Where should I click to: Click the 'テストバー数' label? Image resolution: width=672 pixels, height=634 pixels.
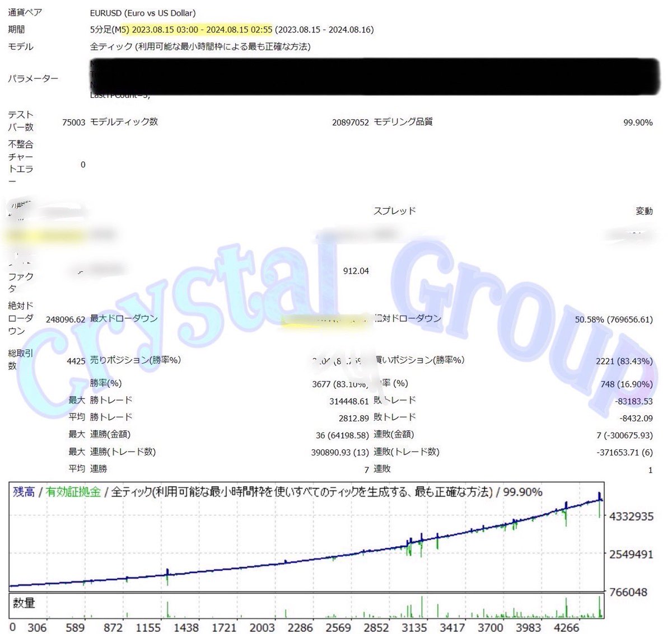coord(21,121)
